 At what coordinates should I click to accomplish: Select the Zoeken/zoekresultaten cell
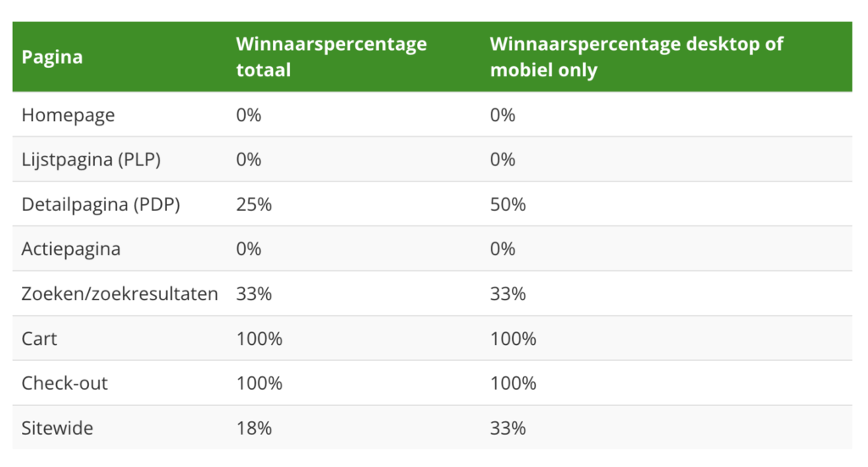pyautogui.click(x=120, y=294)
